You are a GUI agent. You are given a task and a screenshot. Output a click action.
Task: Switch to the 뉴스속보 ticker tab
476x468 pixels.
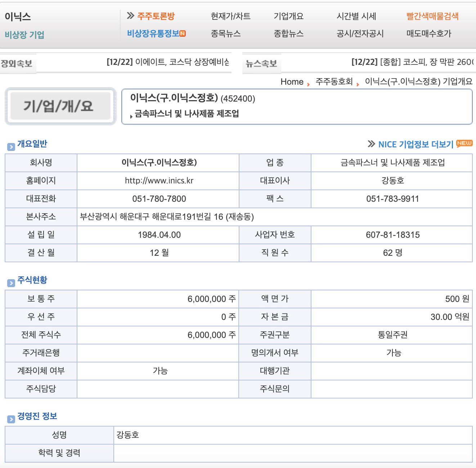[x=261, y=63]
